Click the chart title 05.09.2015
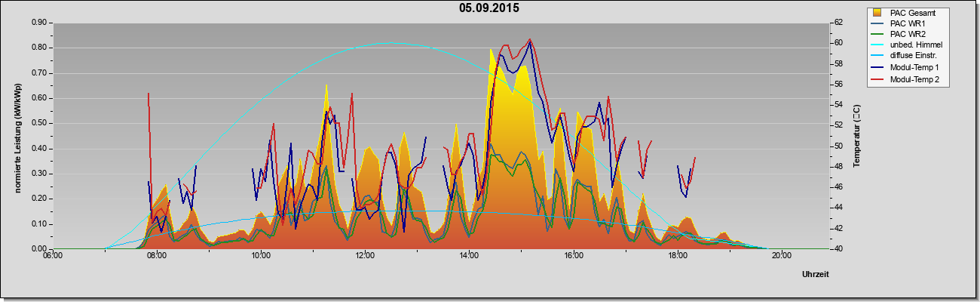The height and width of the screenshot is (302, 980). click(x=489, y=8)
